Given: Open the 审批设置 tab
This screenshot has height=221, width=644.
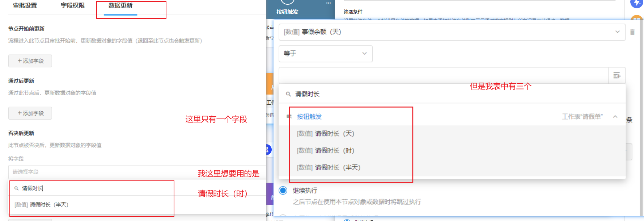Looking at the screenshot, I should pos(25,5).
